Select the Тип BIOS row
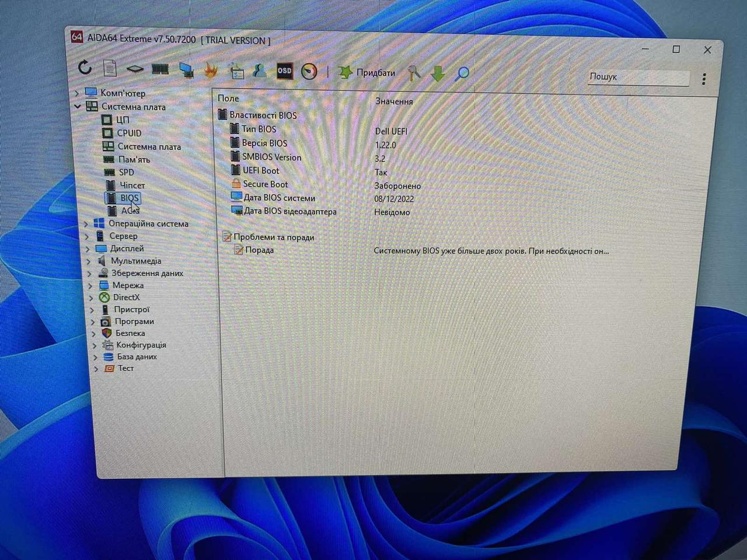Screen dimensions: 747x560 [x=259, y=129]
